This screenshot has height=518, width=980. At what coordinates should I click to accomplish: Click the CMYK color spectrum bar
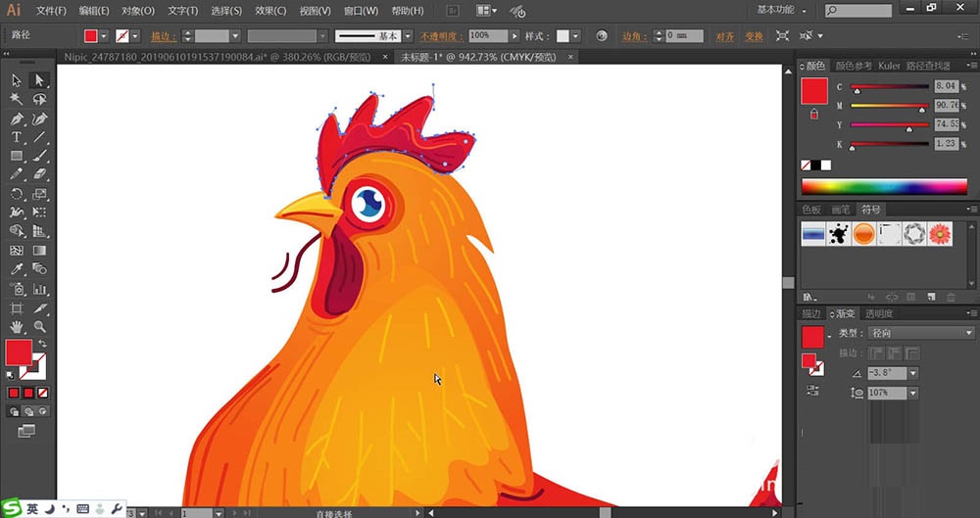click(884, 186)
